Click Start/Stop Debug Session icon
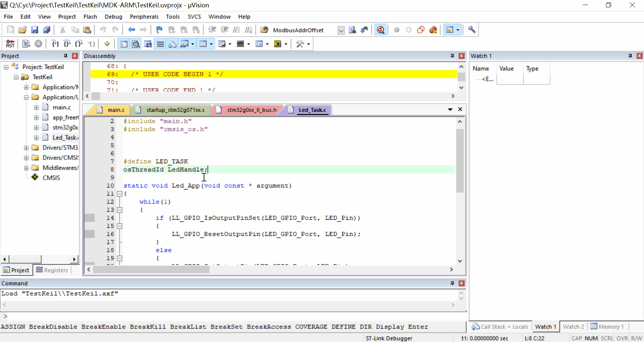This screenshot has height=342, width=644. (x=380, y=30)
